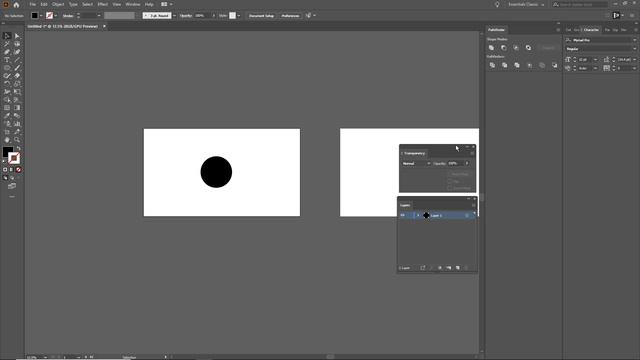This screenshot has width=640, height=360.
Task: Select the Direct Selection tool
Action: click(17, 36)
